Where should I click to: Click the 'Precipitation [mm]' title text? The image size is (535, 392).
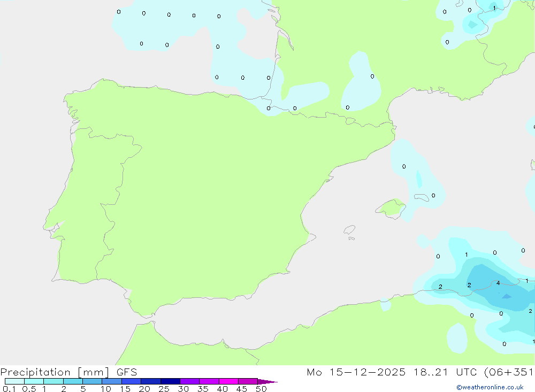tap(55, 372)
